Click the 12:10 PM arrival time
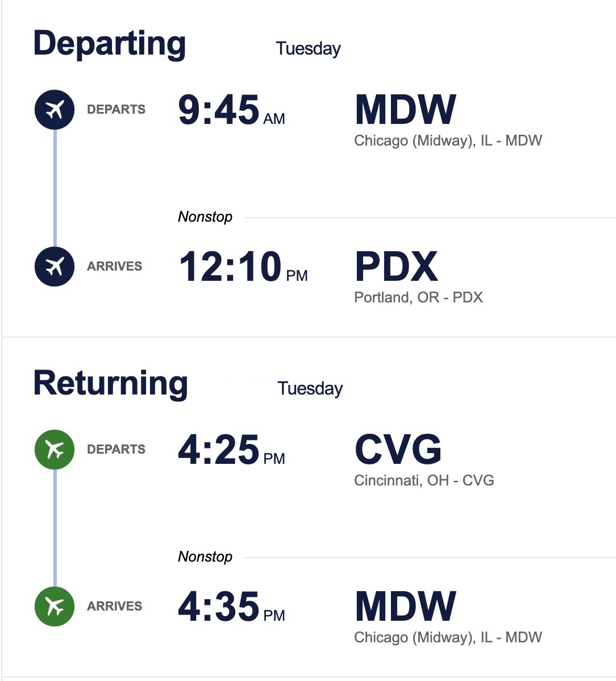This screenshot has height=681, width=616. coord(243,267)
